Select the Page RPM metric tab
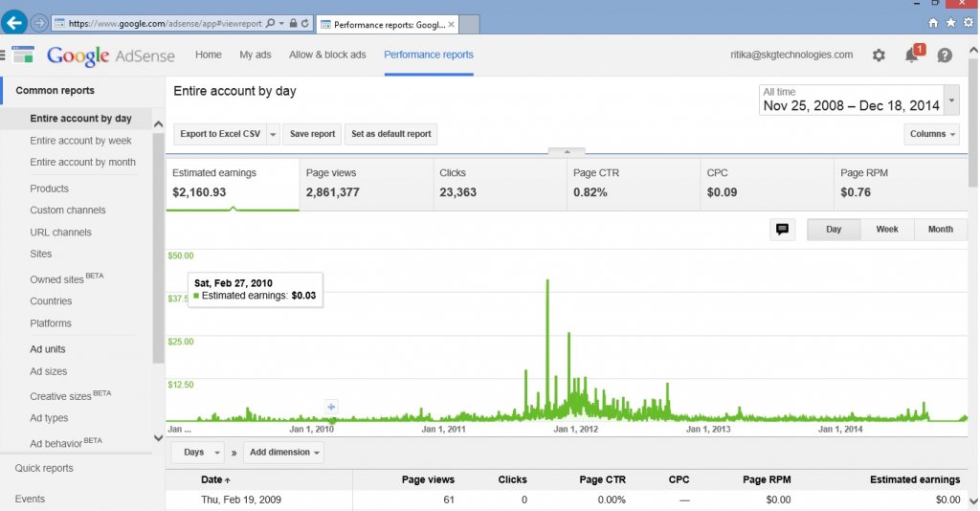This screenshot has width=980, height=511. (901, 184)
